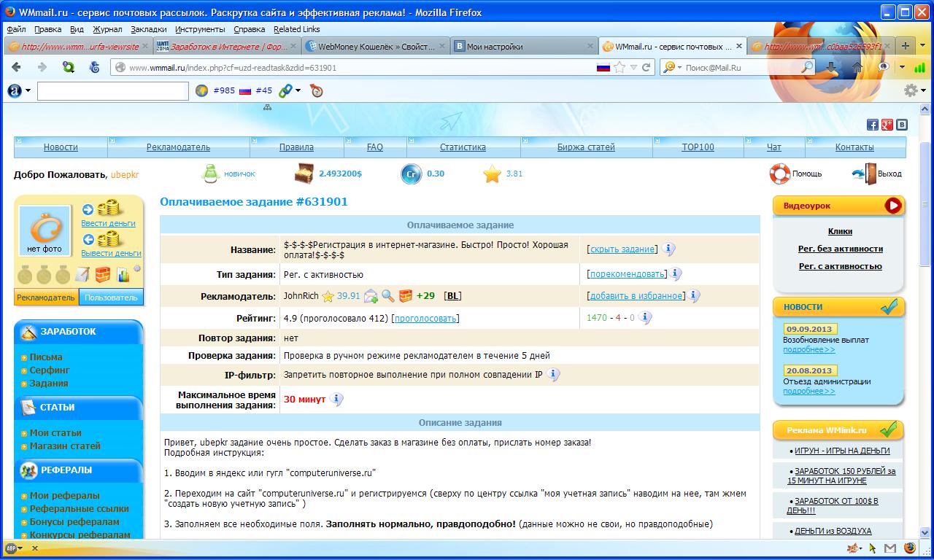Click the info icon beside 'скрыть задание'
This screenshot has height=560, width=934.
click(668, 249)
